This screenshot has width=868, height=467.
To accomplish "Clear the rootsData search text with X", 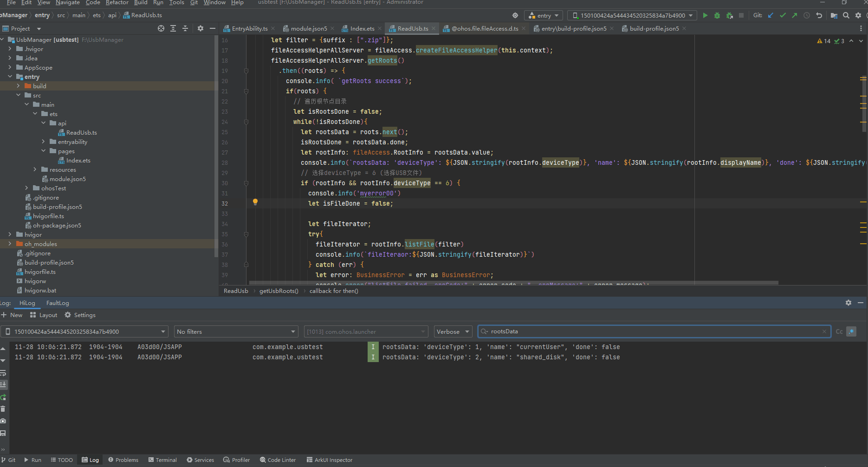I will 824,331.
